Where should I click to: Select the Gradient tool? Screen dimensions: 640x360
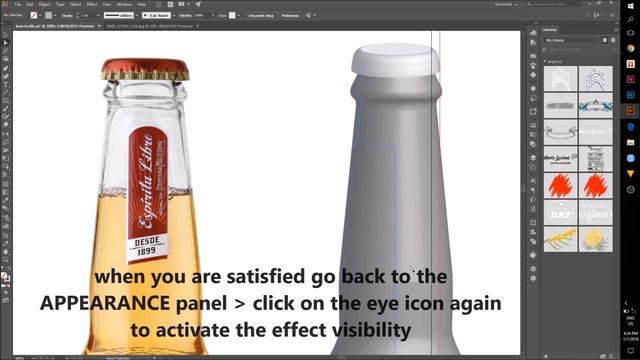tap(5, 192)
